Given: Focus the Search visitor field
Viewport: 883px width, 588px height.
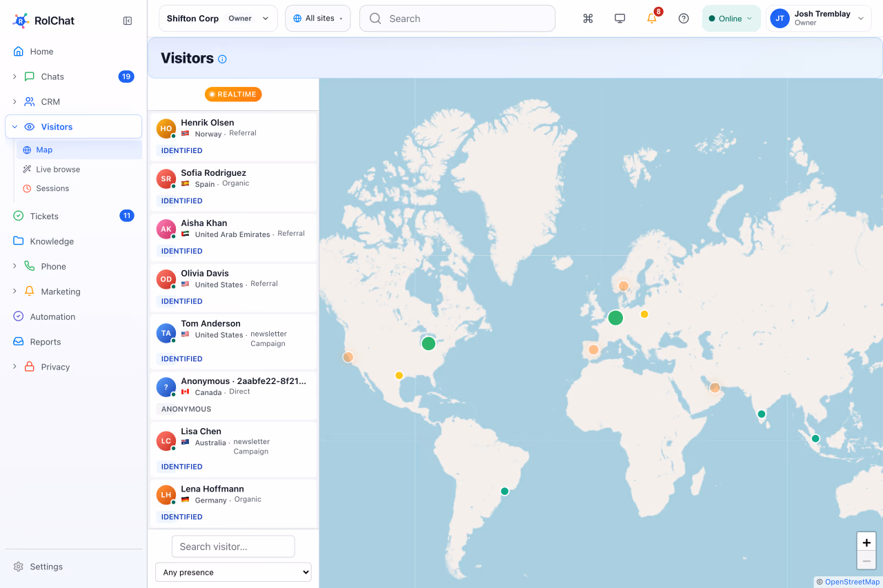Looking at the screenshot, I should click(x=233, y=547).
